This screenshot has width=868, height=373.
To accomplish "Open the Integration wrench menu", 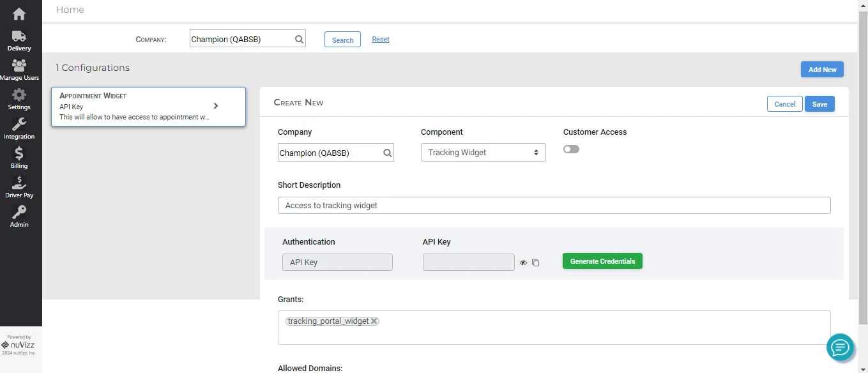I will (x=19, y=129).
